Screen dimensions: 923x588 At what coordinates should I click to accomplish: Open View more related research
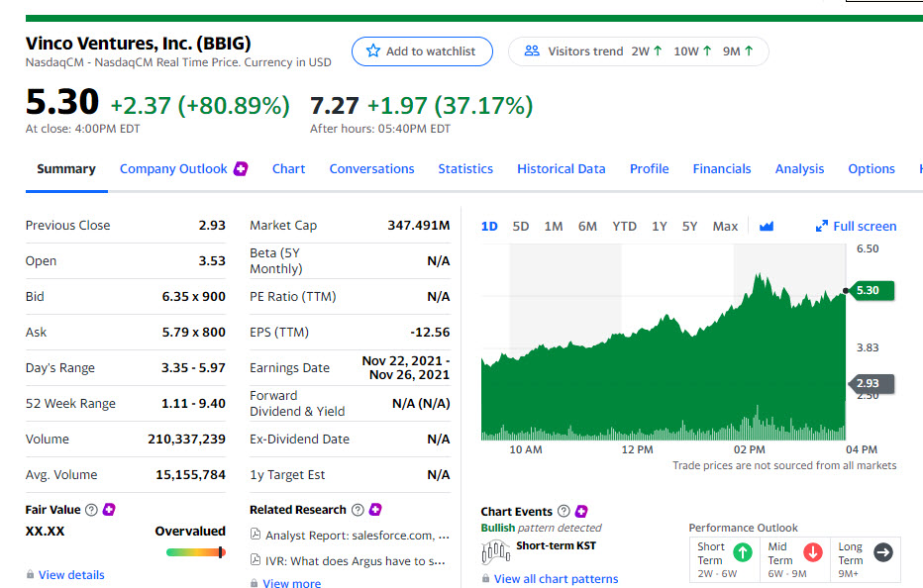[291, 583]
